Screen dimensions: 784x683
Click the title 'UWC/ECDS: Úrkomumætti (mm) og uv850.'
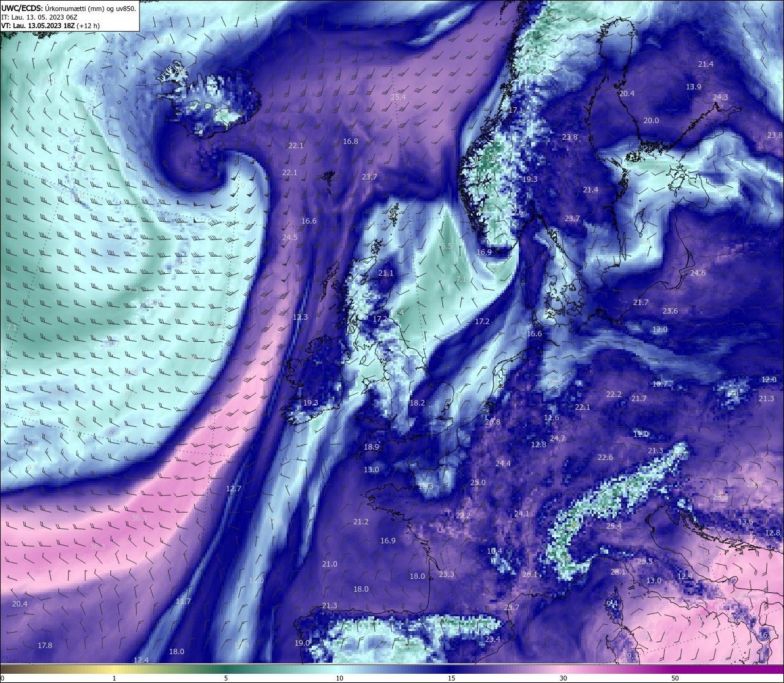69,9
